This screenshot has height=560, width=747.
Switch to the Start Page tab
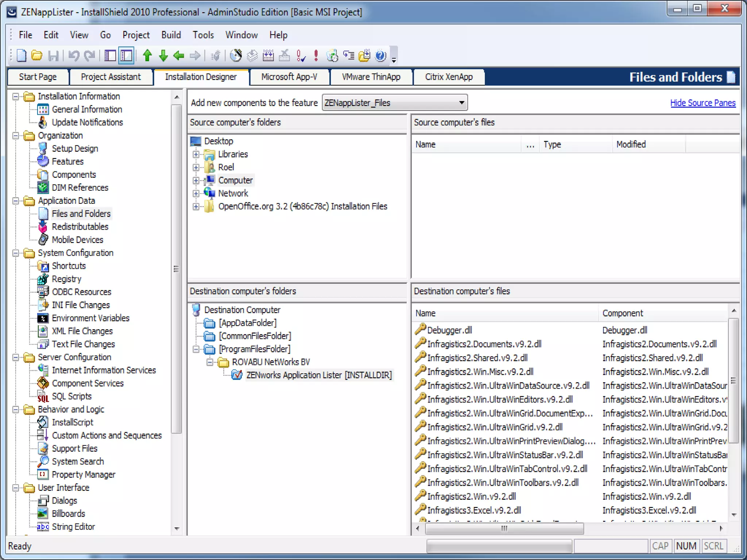point(38,77)
